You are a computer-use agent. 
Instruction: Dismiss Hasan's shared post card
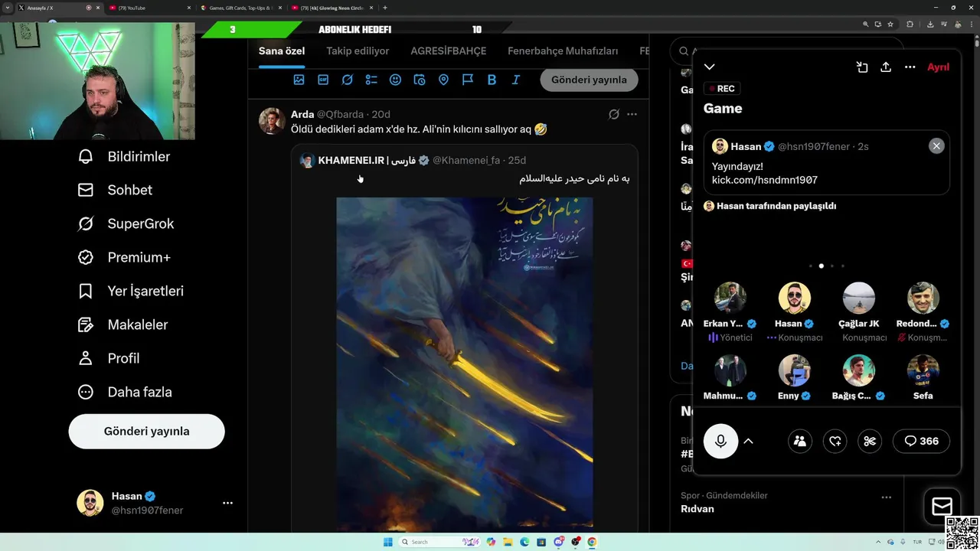[x=936, y=146]
